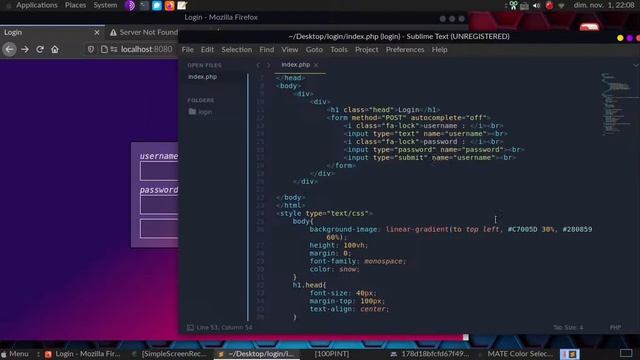Open Sublime Text Project menu
This screenshot has height=360, width=640.
pos(366,49)
